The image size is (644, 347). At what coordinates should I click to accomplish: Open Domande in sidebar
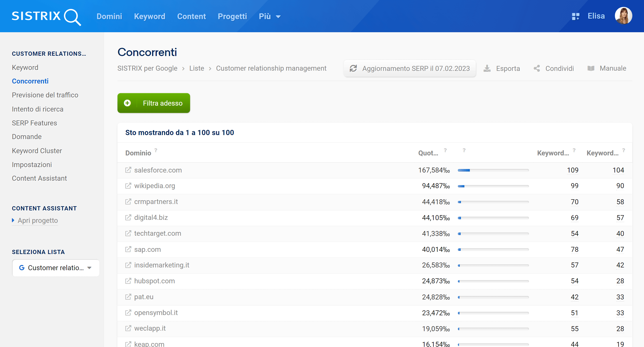[x=27, y=137]
